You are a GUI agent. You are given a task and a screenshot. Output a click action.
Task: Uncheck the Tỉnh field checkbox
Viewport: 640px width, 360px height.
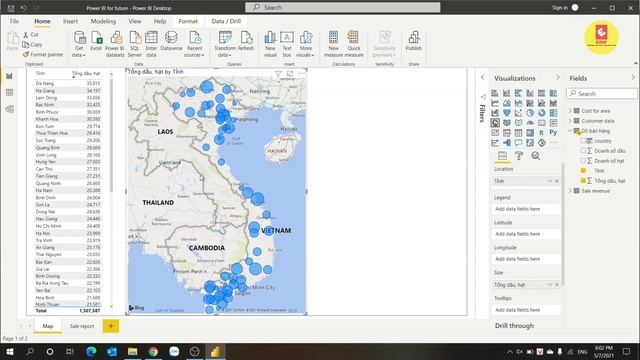coord(583,171)
